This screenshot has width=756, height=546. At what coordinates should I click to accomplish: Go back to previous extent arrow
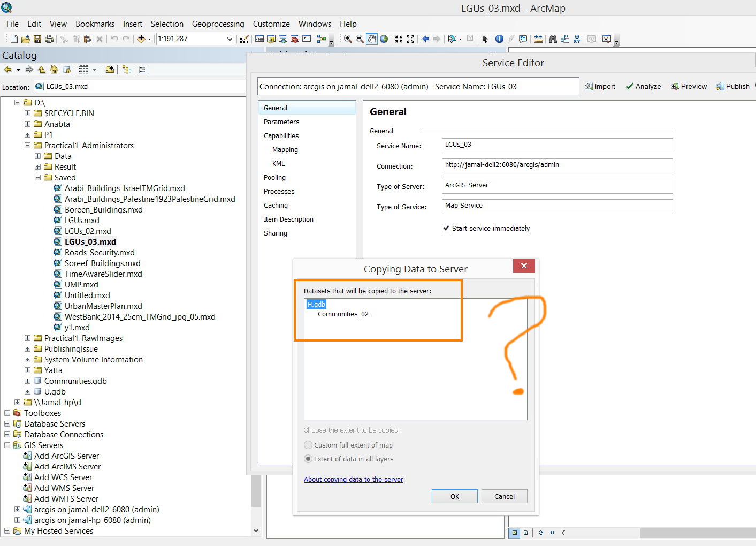pos(425,39)
